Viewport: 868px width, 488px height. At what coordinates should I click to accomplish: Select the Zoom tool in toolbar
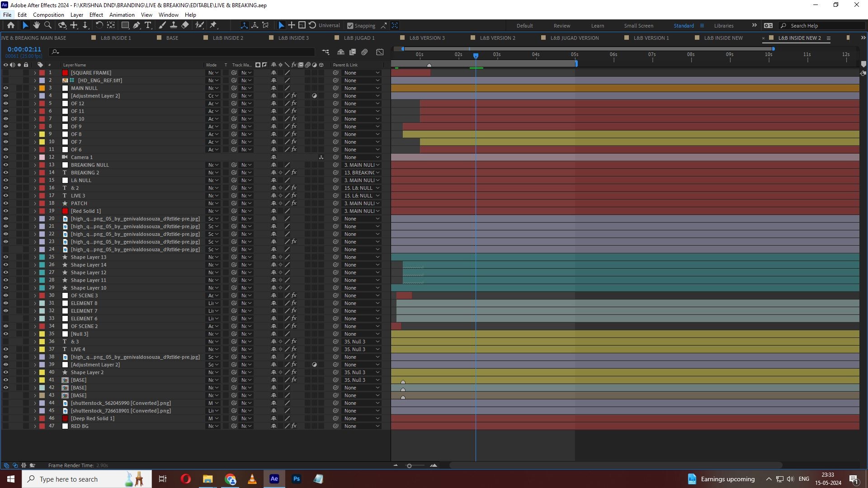tap(48, 25)
